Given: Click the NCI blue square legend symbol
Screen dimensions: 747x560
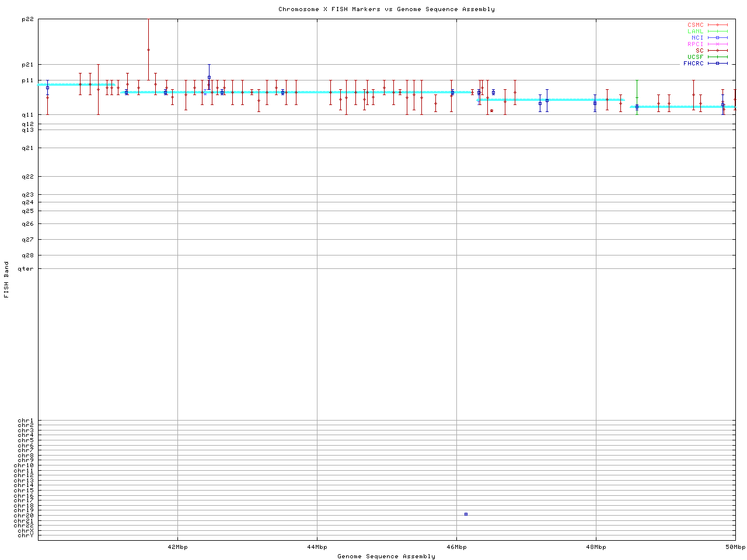Looking at the screenshot, I should (x=717, y=37).
